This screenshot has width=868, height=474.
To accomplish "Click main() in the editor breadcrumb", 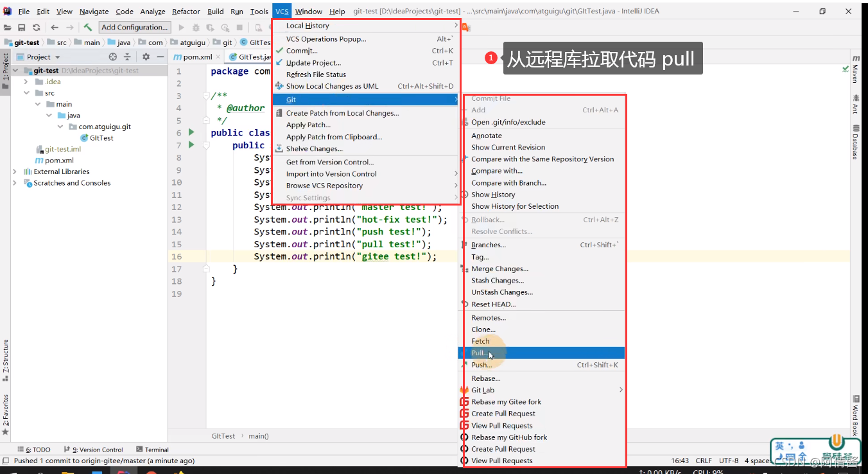I will click(x=259, y=436).
